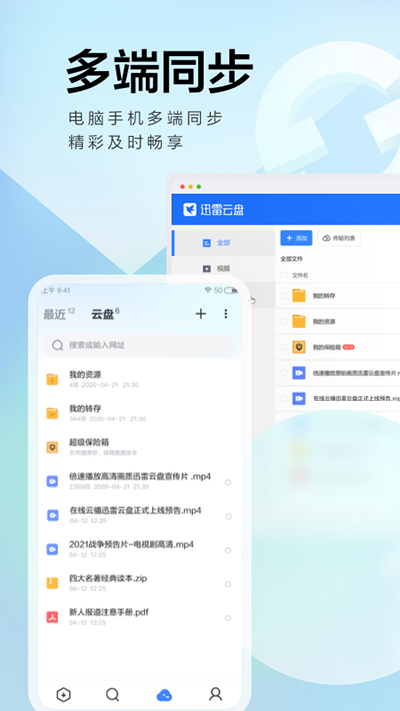Select circle next to 四大名著经典读本.zip
The image size is (400, 711).
(x=228, y=584)
